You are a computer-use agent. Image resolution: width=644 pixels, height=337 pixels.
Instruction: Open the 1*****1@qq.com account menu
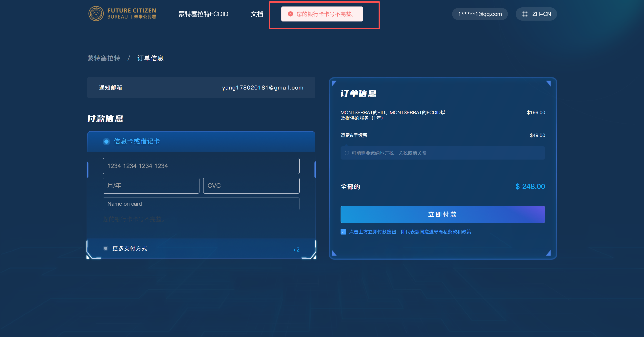click(479, 14)
